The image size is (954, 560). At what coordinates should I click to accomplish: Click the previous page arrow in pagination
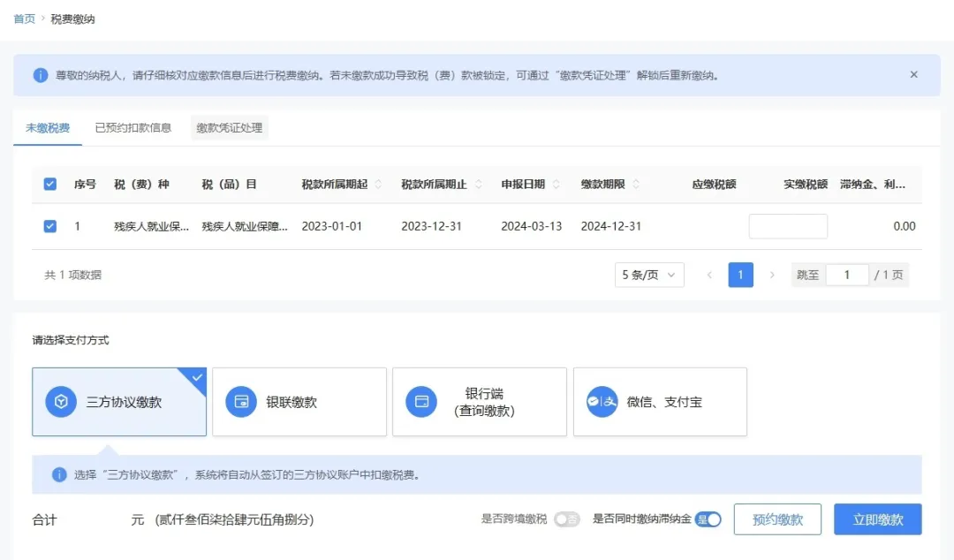coord(710,275)
